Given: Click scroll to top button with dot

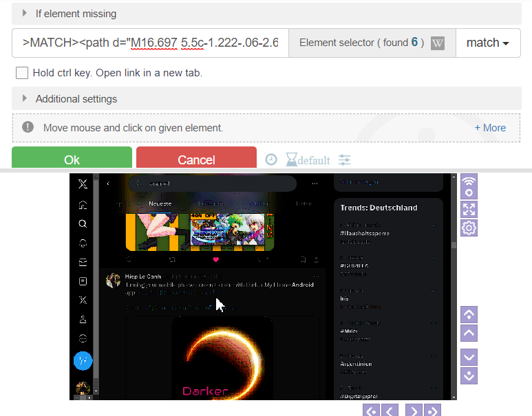Looking at the screenshot, I should click(469, 314).
